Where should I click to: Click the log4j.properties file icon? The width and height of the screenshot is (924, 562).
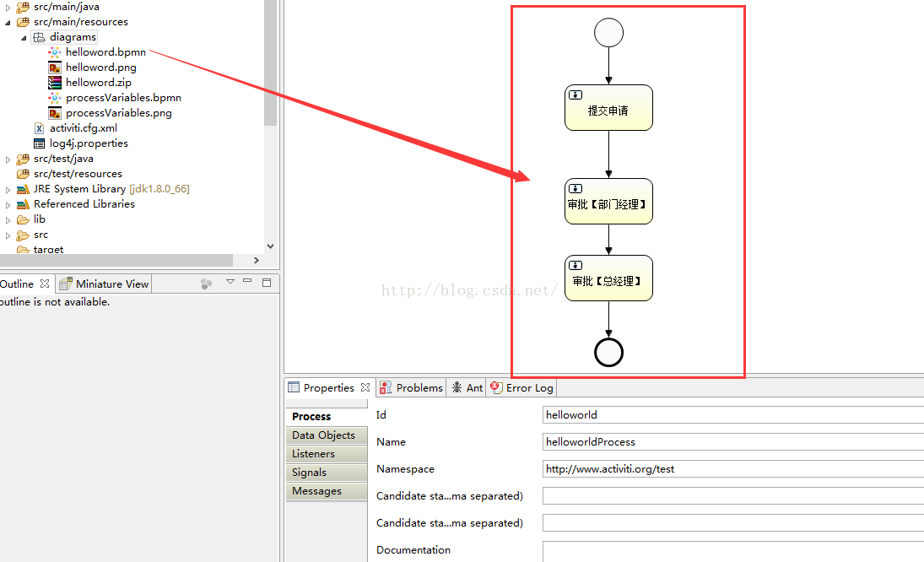39,143
